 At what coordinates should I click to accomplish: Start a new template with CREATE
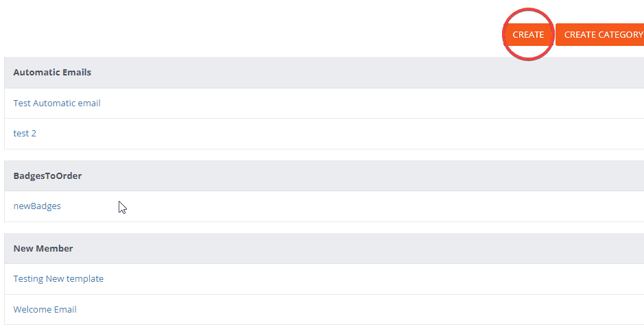point(528,35)
